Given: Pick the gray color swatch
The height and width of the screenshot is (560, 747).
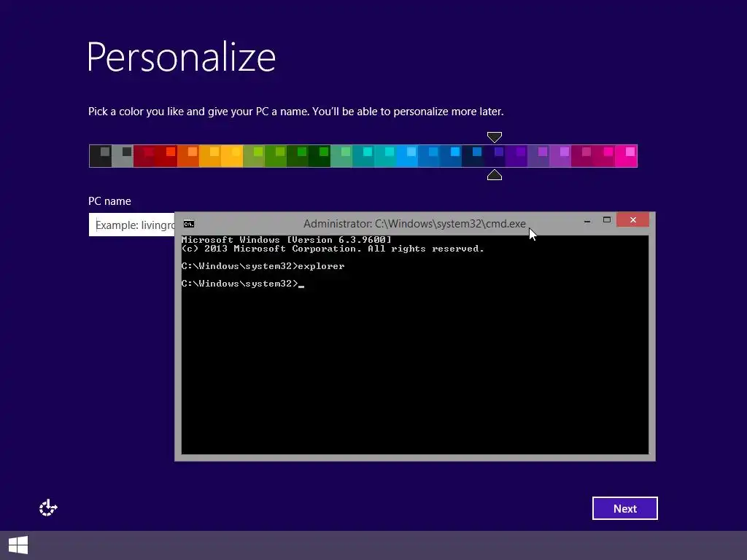Looking at the screenshot, I should tap(123, 156).
